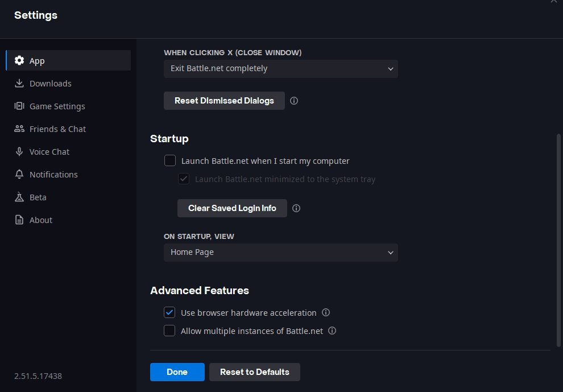This screenshot has width=563, height=392.
Task: Select the App settings tab
Action: point(68,60)
